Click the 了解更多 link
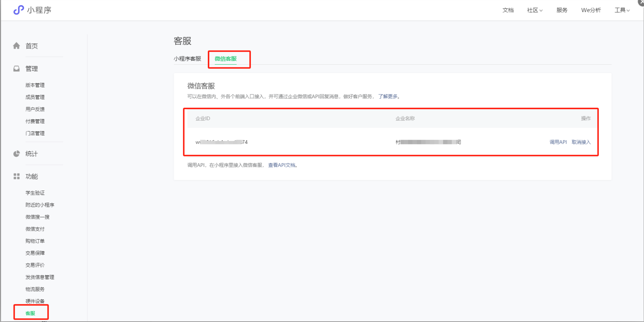 (388, 96)
